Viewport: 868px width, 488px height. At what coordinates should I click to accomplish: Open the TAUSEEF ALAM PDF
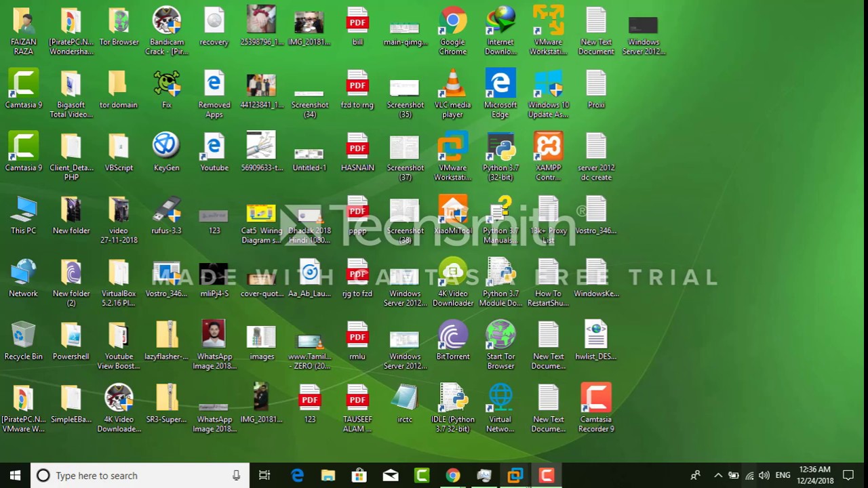(x=357, y=409)
